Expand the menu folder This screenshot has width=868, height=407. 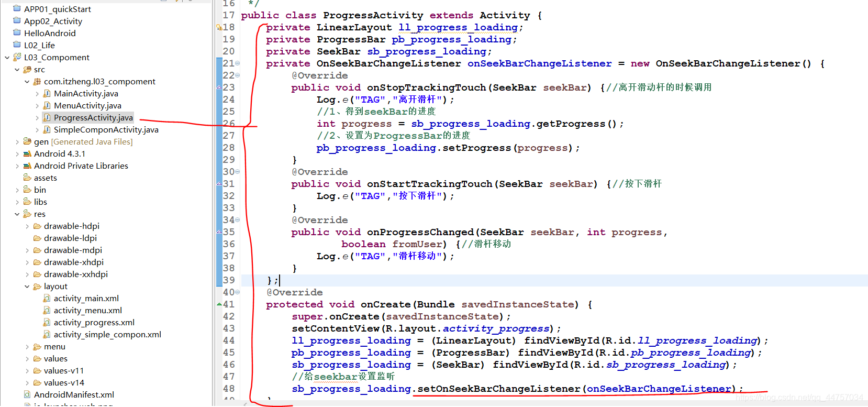[27, 347]
